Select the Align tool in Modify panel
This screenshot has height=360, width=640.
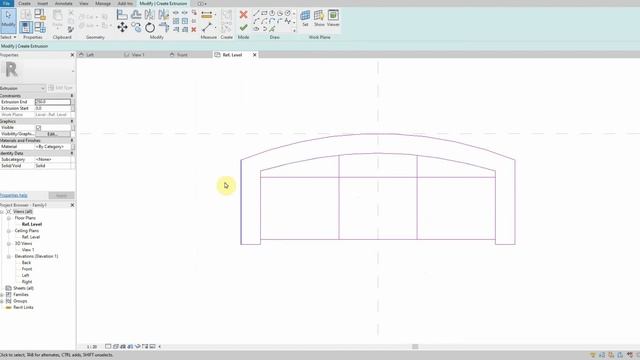122,15
